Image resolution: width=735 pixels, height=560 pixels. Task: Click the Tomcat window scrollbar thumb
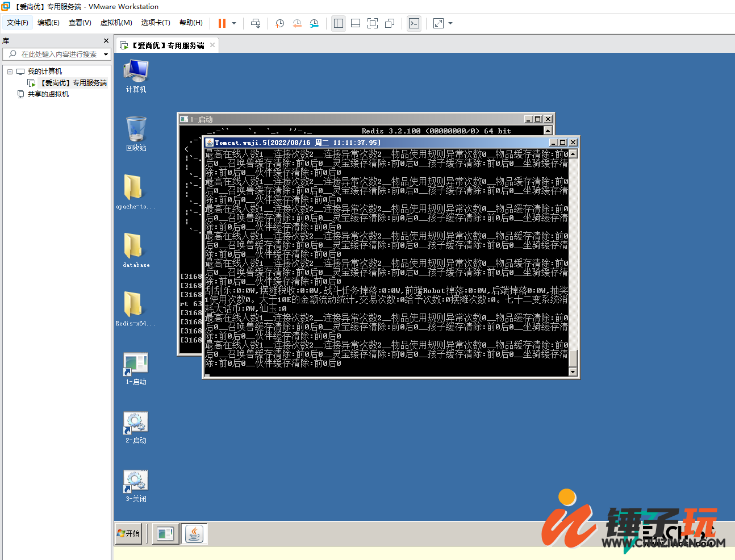(573, 358)
